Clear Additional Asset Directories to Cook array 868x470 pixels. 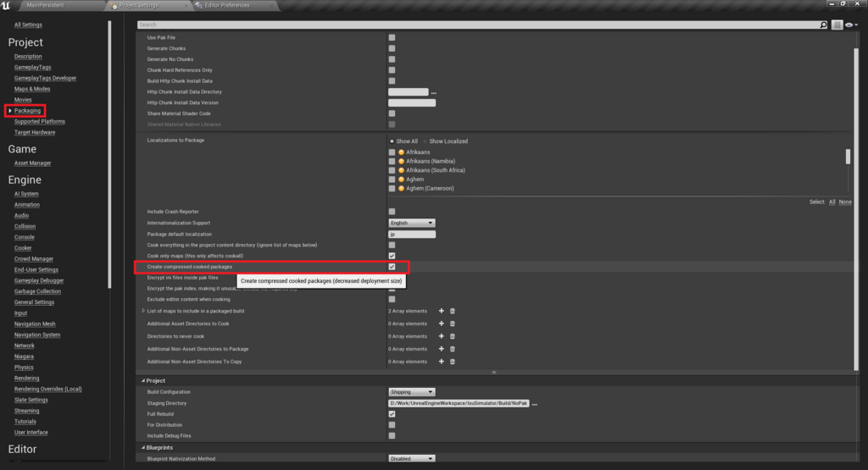click(453, 324)
